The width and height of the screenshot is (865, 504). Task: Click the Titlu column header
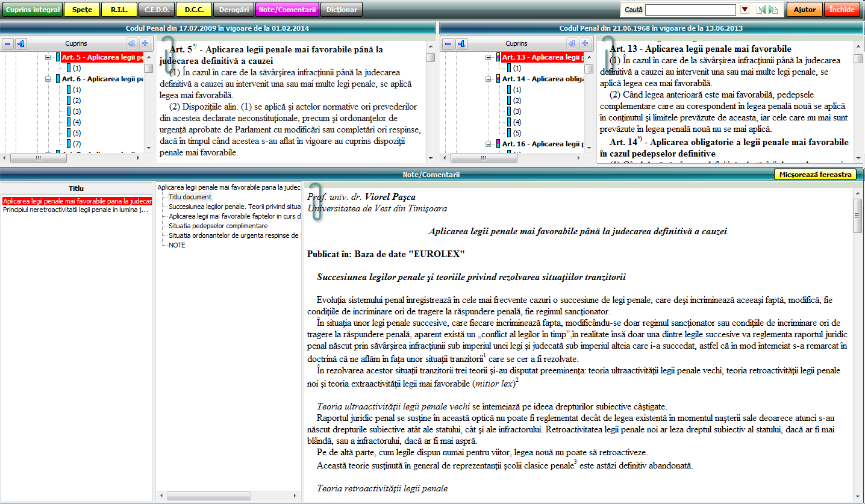click(77, 188)
